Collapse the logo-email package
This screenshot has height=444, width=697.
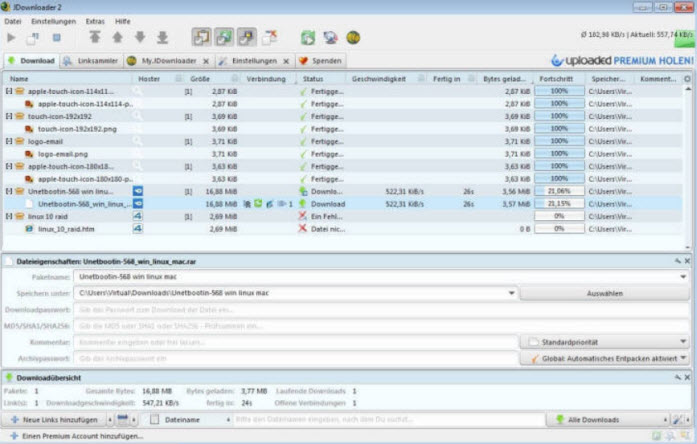tap(9, 141)
